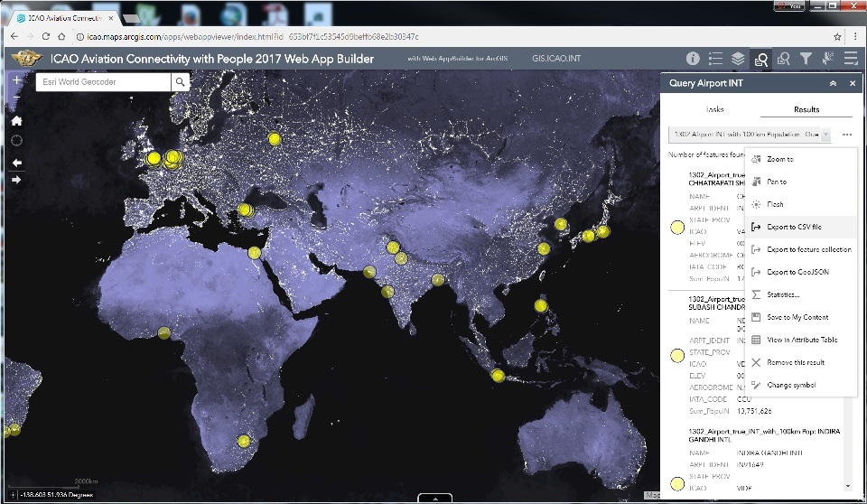Select Export to GeoJSON

[801, 272]
